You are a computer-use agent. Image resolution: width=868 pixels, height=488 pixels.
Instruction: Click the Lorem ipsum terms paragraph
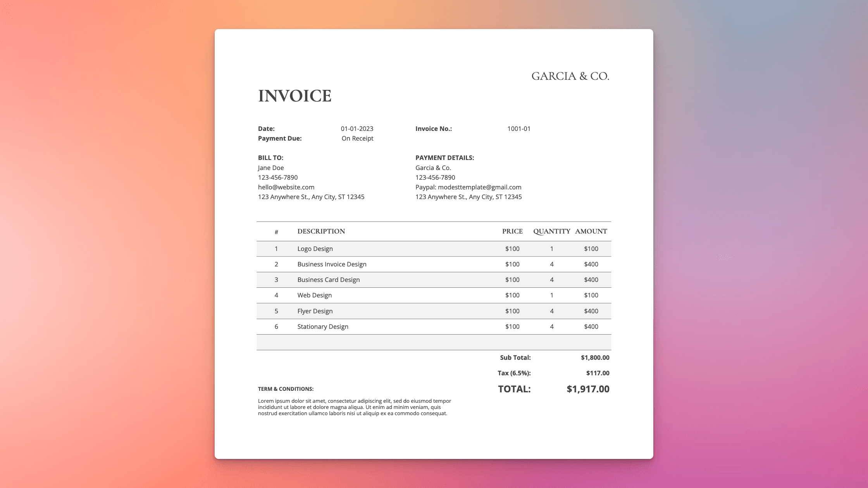pyautogui.click(x=355, y=407)
